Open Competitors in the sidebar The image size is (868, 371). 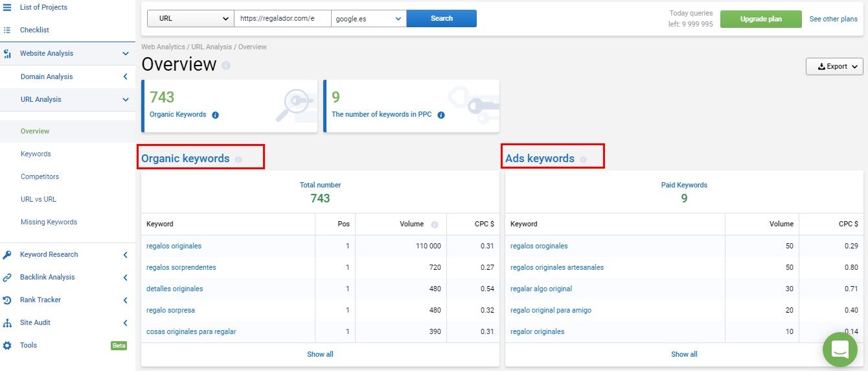pyautogui.click(x=40, y=176)
